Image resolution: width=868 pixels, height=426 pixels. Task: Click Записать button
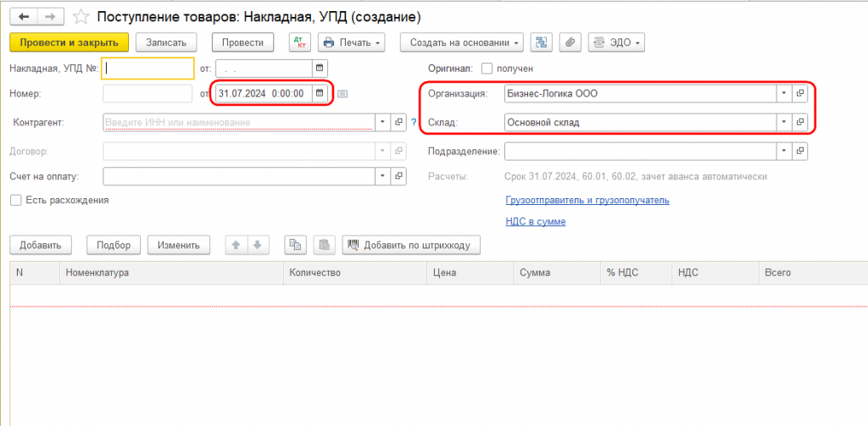(x=165, y=42)
